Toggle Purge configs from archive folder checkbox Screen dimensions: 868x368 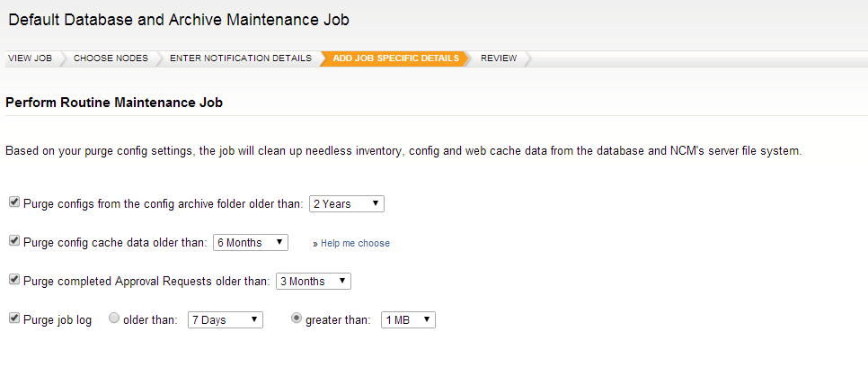(13, 202)
